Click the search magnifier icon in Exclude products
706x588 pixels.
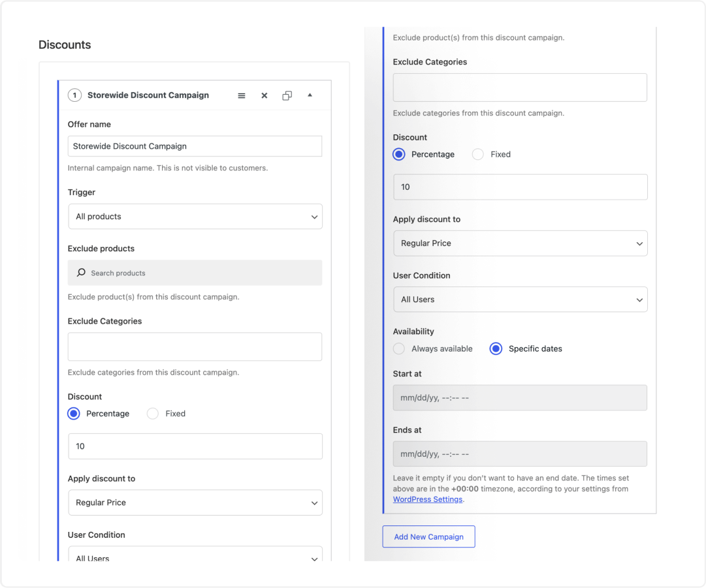81,273
